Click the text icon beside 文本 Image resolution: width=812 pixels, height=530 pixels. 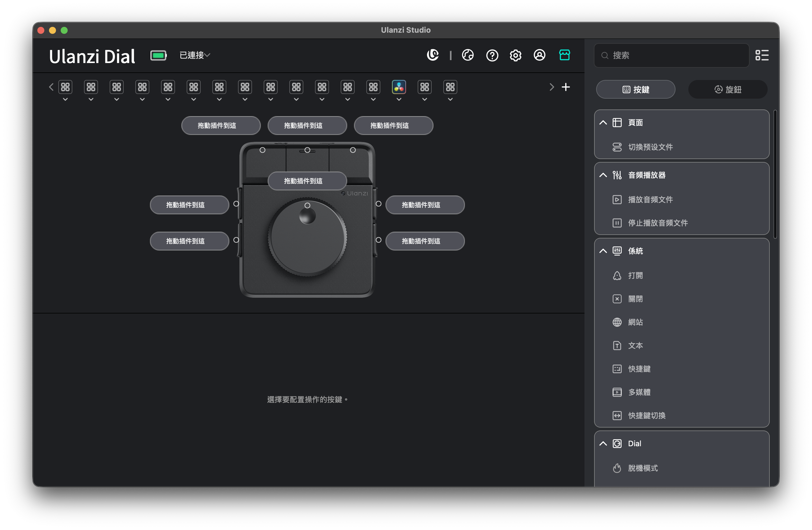click(x=617, y=345)
